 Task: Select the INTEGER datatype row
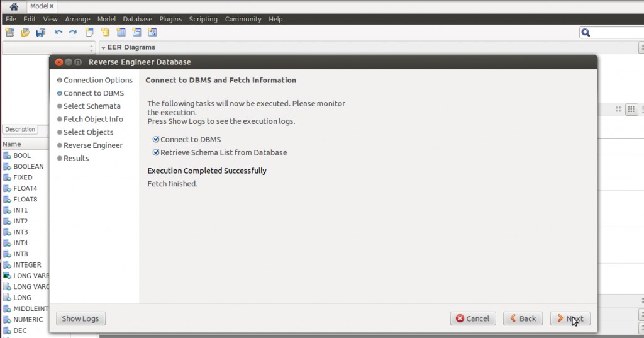pos(25,265)
